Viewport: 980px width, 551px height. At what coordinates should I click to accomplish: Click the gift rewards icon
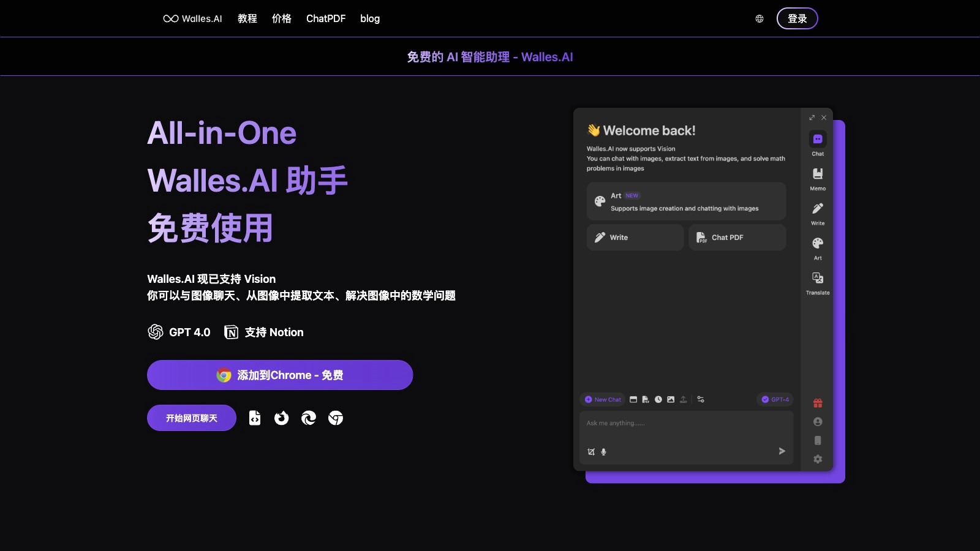pyautogui.click(x=817, y=403)
